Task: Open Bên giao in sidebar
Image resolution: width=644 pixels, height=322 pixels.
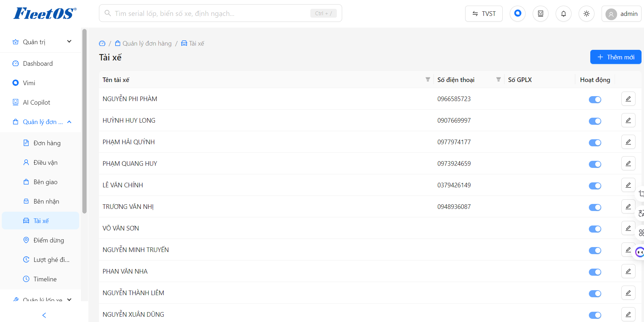Action: click(41, 182)
